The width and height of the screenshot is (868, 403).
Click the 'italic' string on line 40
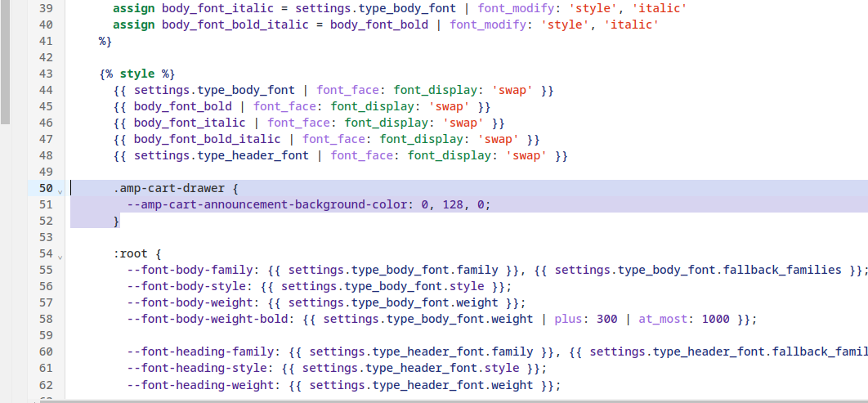tap(631, 25)
